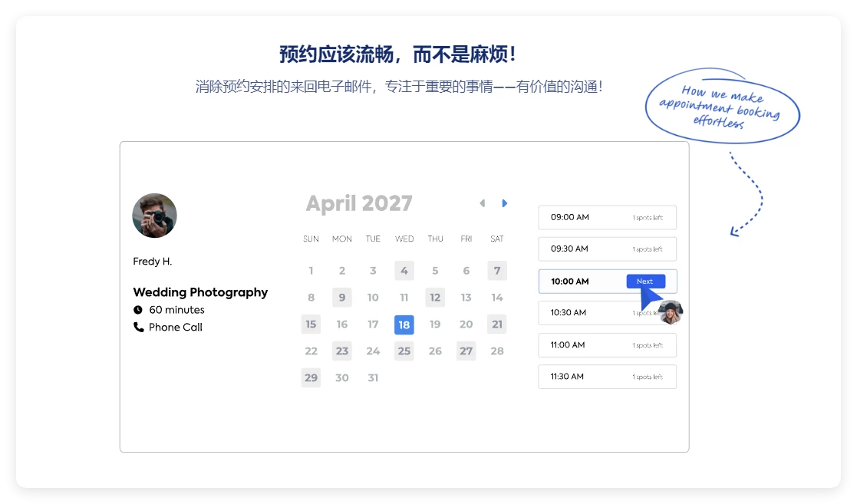Click Fredy H.'s profile photo

click(154, 216)
